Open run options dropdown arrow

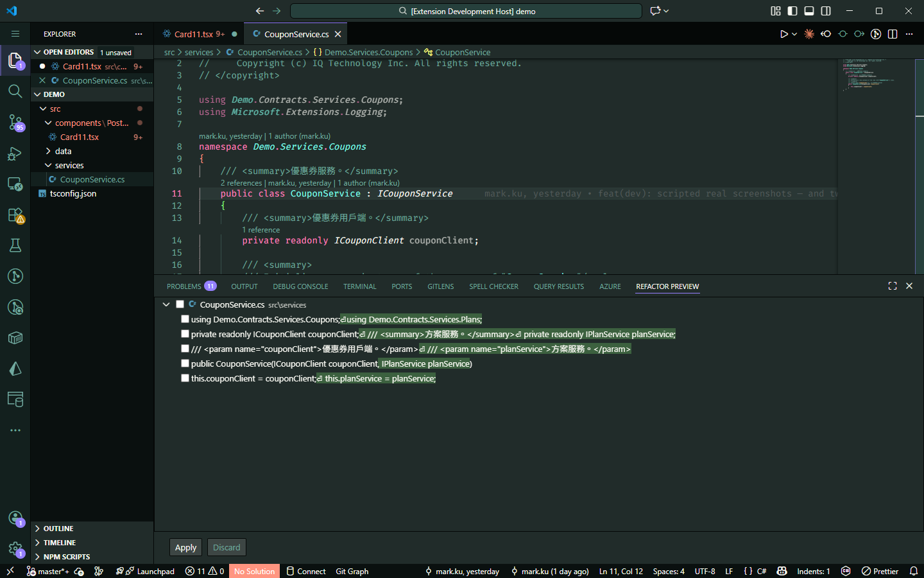[794, 34]
